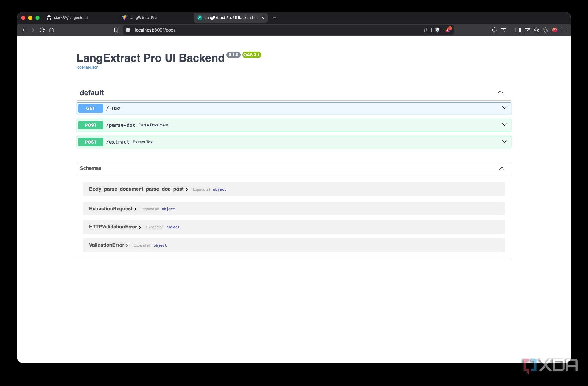Share this page from the address bar
This screenshot has height=386, width=588.
click(x=426, y=30)
